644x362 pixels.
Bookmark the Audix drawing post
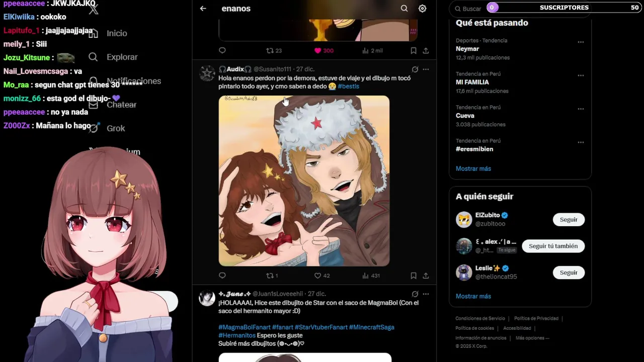414,276
